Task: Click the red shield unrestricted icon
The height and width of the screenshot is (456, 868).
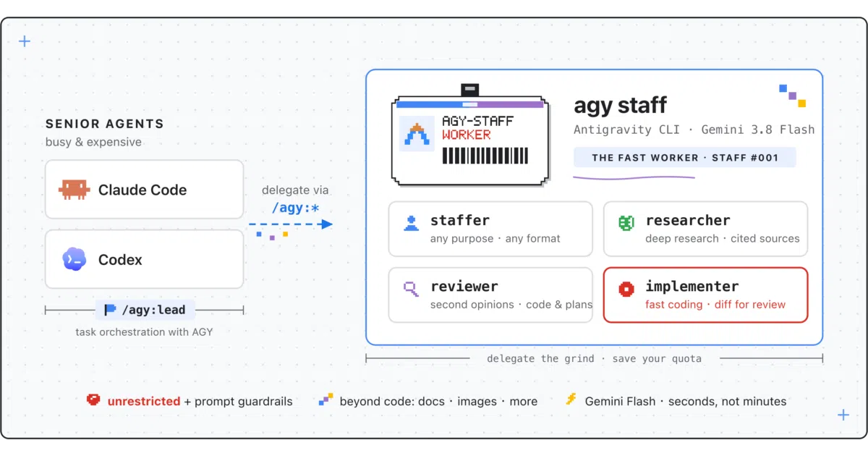Action: (93, 400)
